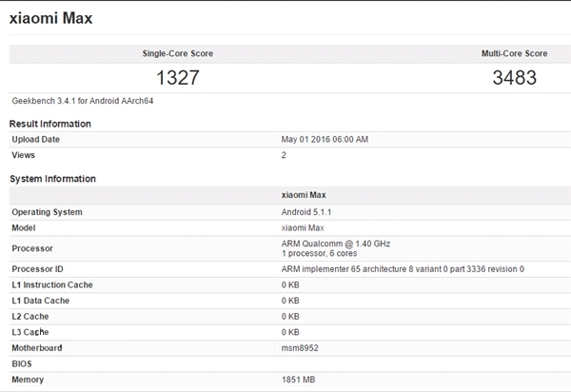This screenshot has height=392, width=571.
Task: Select L1 Data Cache '0 KB' value
Action: point(290,301)
